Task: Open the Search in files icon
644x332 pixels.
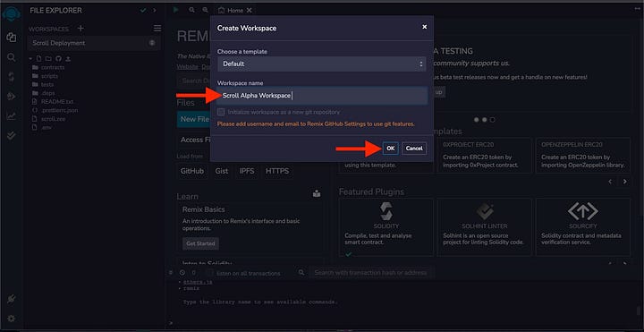Action: pos(11,57)
